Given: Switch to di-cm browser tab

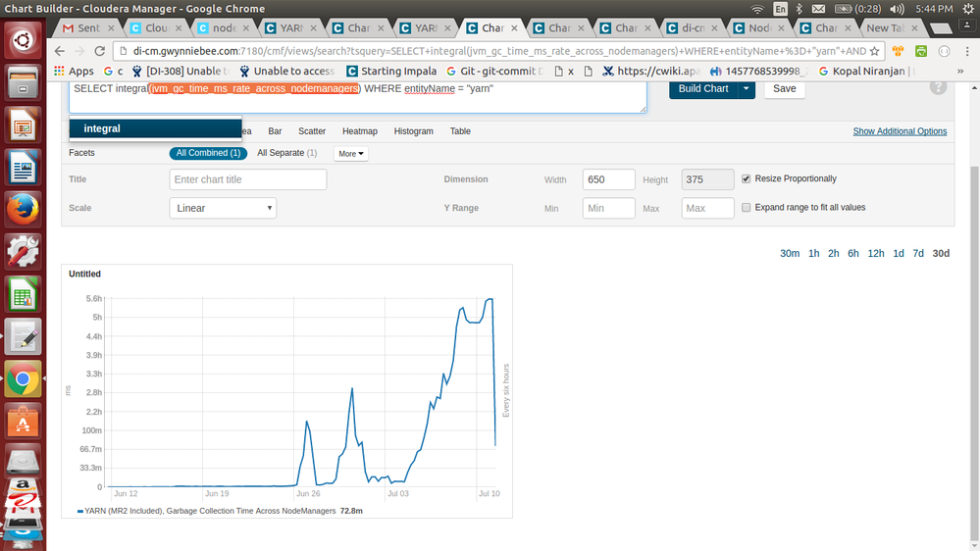Looking at the screenshot, I should (x=692, y=28).
